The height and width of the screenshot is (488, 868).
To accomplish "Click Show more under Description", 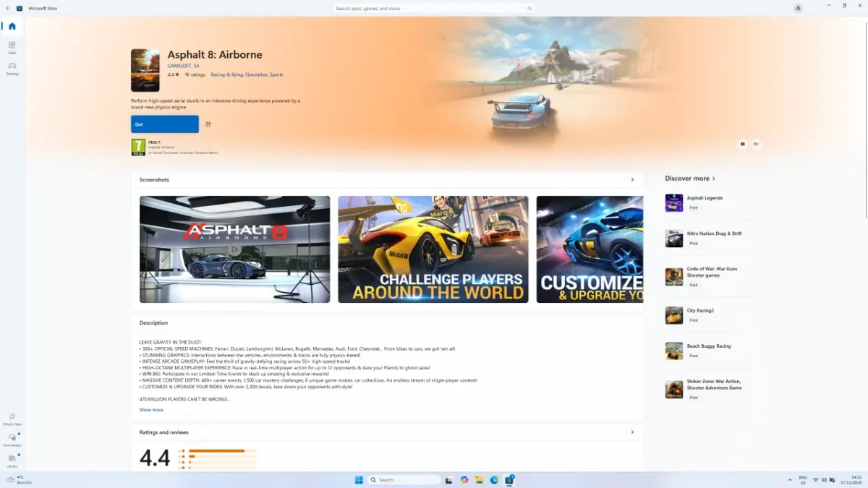I will (x=151, y=410).
